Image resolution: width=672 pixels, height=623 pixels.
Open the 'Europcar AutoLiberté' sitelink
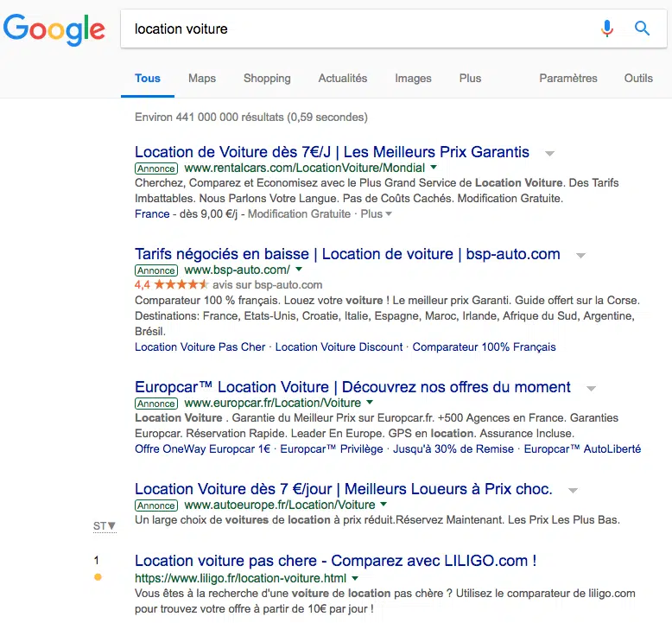582,449
